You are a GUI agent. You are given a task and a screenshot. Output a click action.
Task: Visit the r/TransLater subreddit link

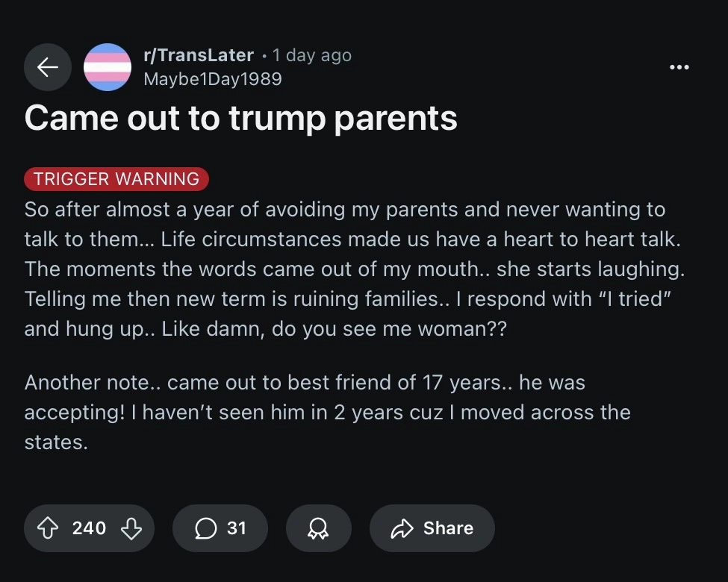pyautogui.click(x=199, y=55)
